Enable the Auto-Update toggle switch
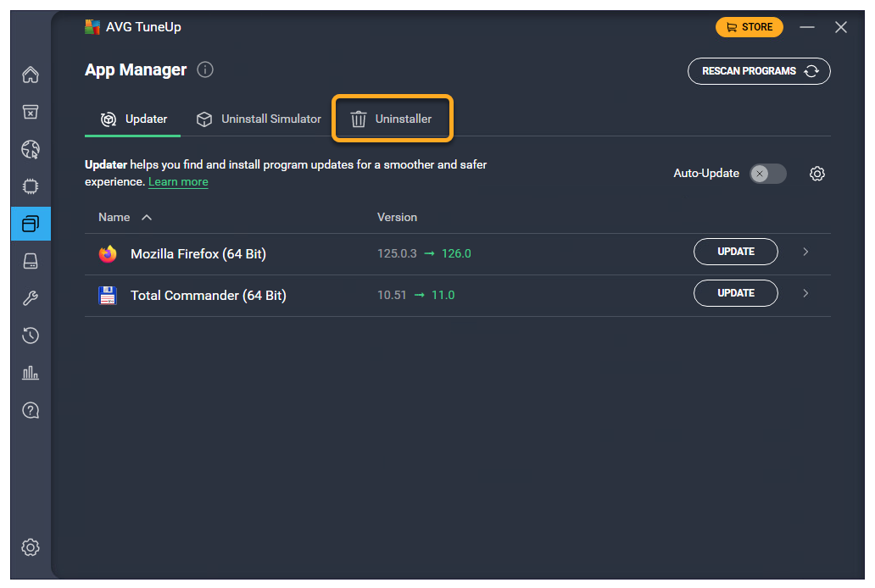875x588 pixels. pyautogui.click(x=767, y=174)
